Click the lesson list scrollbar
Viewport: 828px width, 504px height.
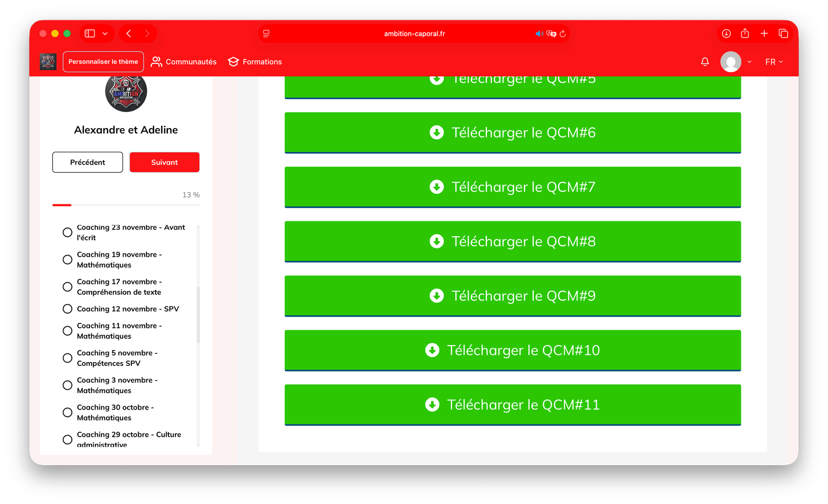click(198, 315)
